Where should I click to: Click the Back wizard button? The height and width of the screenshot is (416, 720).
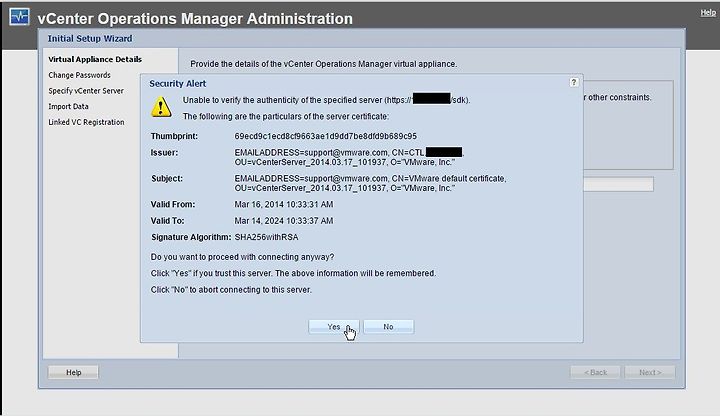tap(596, 372)
